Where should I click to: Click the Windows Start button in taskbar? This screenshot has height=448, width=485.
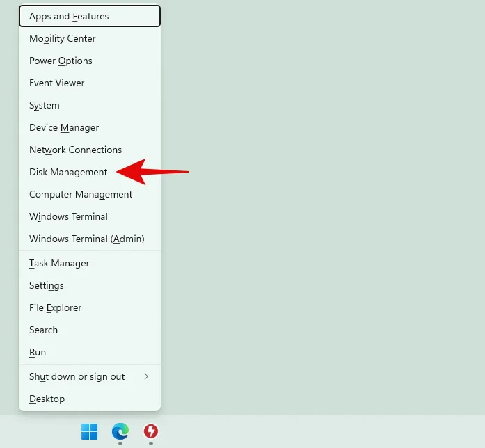pos(90,432)
